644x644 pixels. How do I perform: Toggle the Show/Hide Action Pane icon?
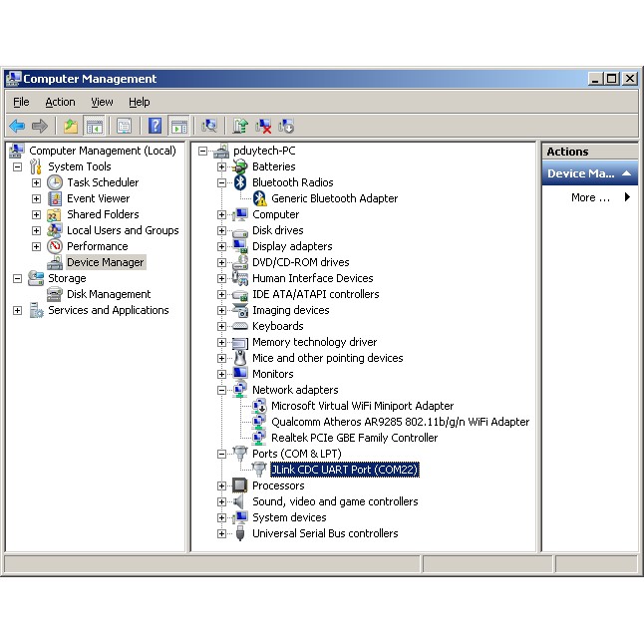(x=179, y=126)
